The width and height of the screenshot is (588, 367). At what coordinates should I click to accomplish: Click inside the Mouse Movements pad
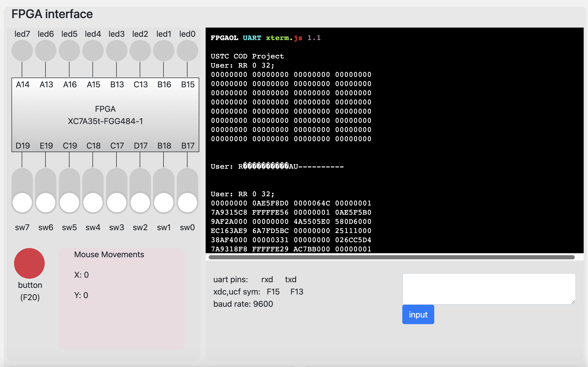point(122,306)
